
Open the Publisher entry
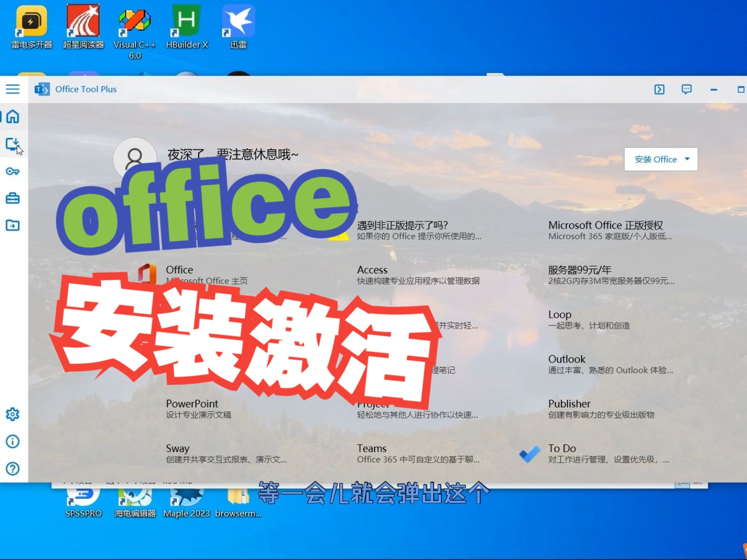click(601, 409)
